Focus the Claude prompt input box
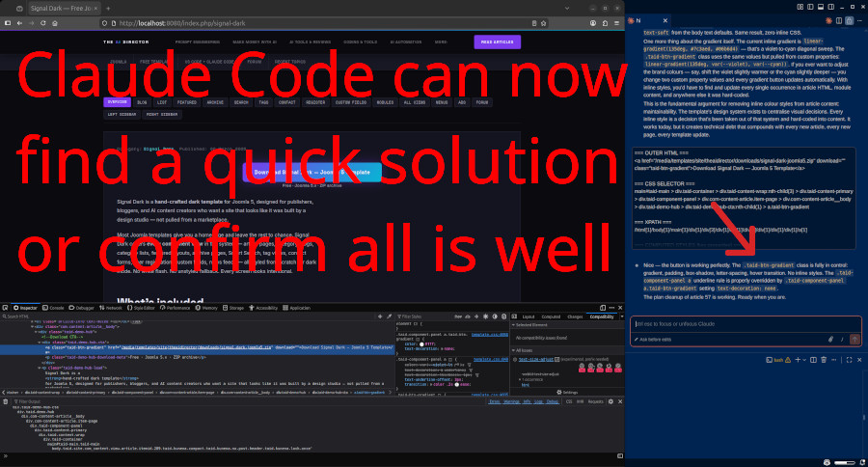868x467 pixels. pos(746,324)
